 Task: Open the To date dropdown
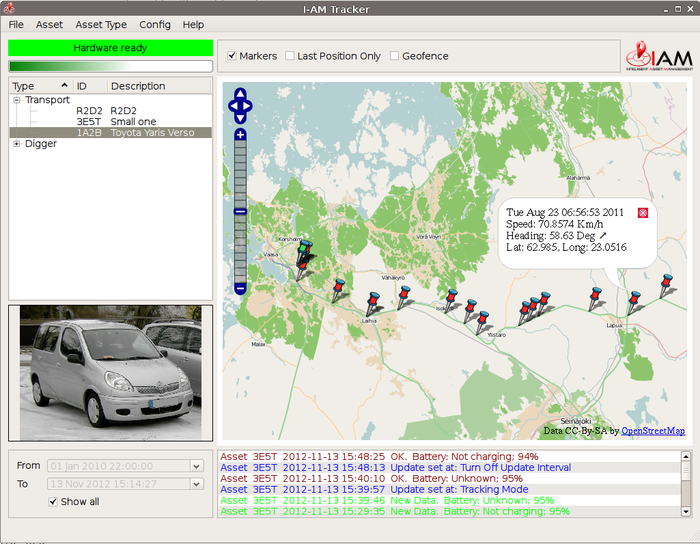(196, 484)
